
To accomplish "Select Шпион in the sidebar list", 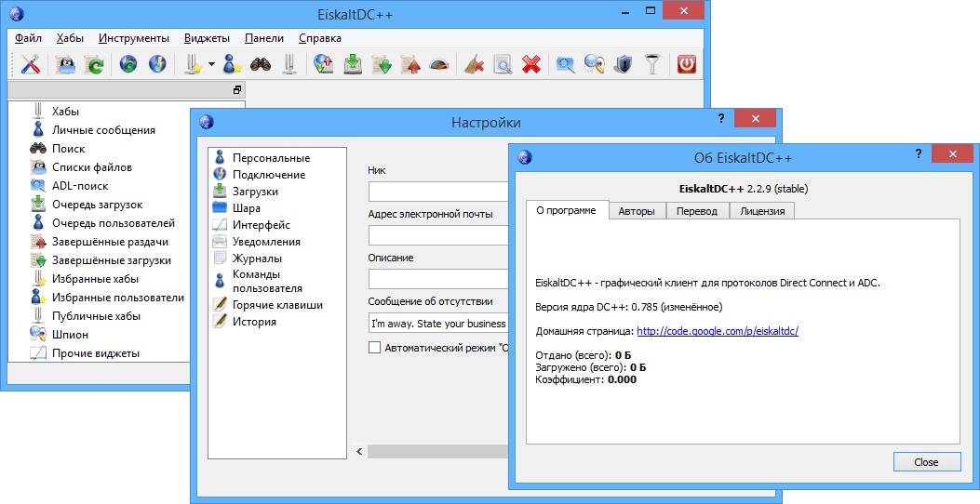I will pos(70,335).
